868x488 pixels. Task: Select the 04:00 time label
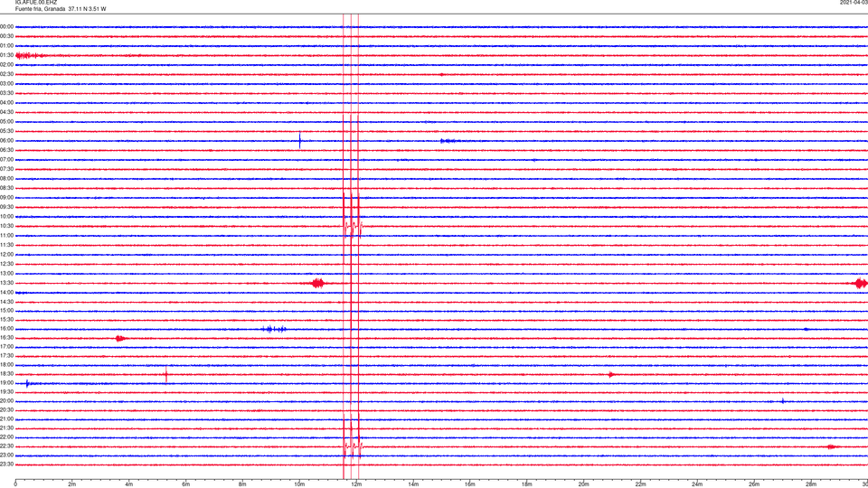6,103
